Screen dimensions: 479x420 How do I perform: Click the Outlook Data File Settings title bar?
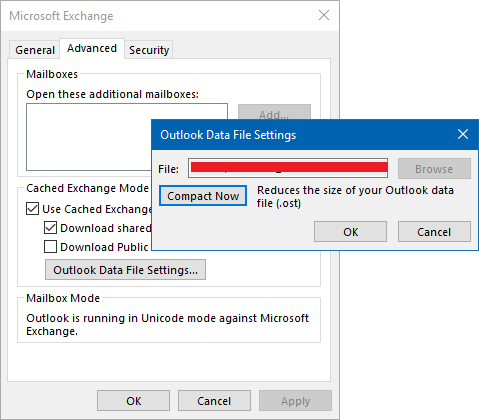coord(300,135)
